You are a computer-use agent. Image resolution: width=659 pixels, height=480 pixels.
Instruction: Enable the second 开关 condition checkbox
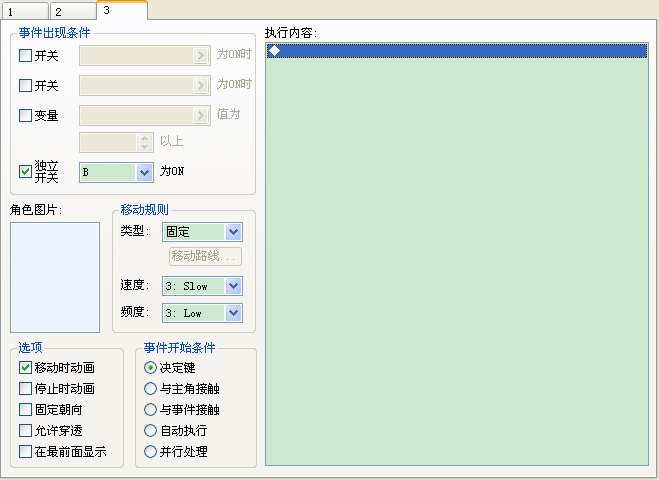click(26, 85)
